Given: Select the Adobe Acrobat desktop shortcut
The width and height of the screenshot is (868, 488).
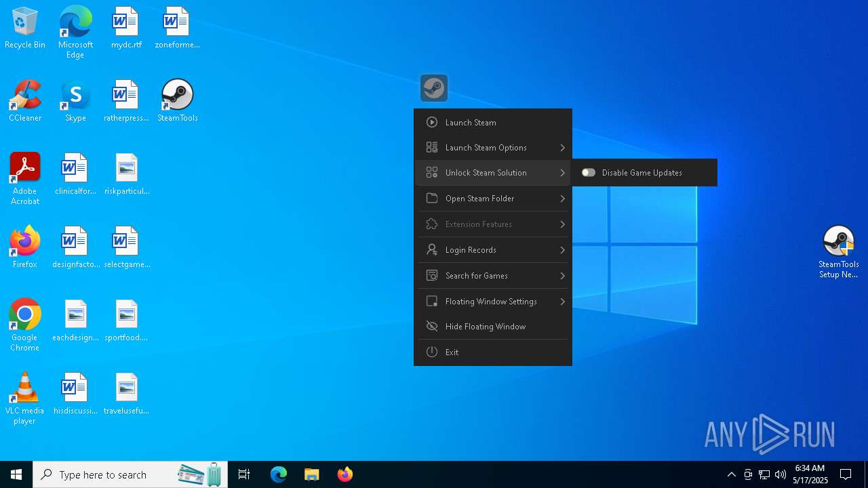Looking at the screenshot, I should pos(25,179).
